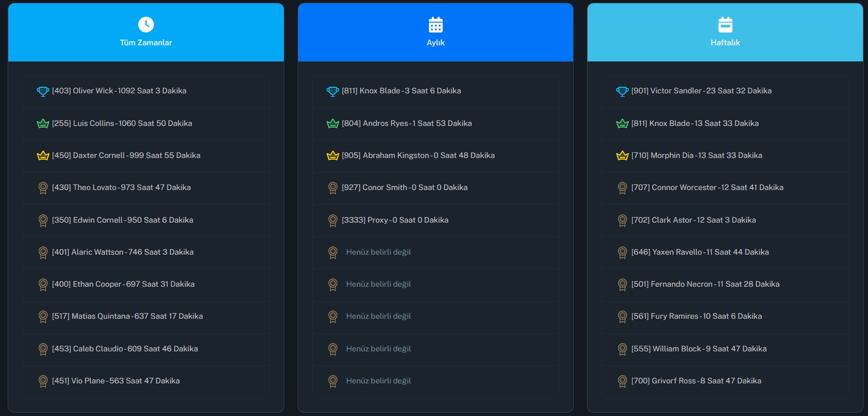The image size is (868, 416).
Task: Click the calendar icon above Haftalık
Action: click(x=725, y=25)
